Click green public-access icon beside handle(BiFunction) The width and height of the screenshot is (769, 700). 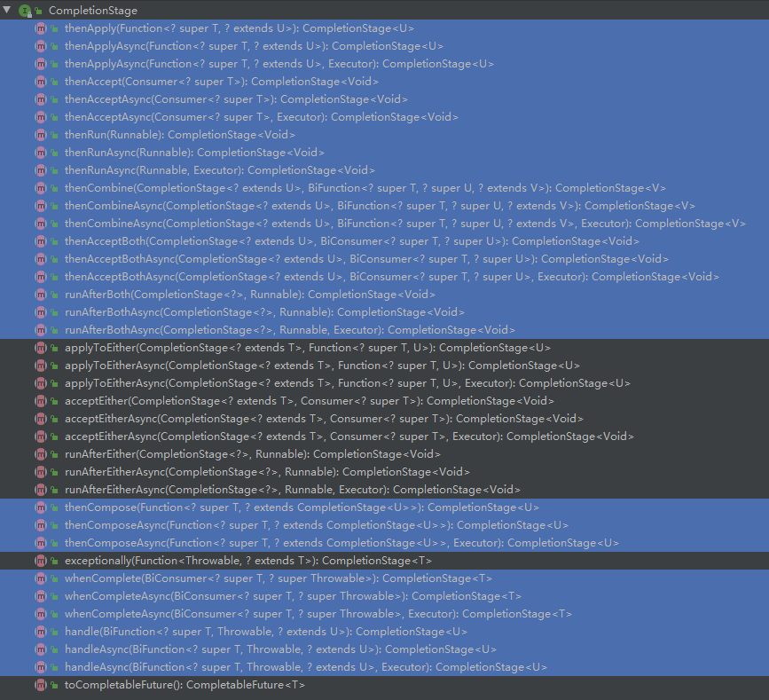point(54,632)
